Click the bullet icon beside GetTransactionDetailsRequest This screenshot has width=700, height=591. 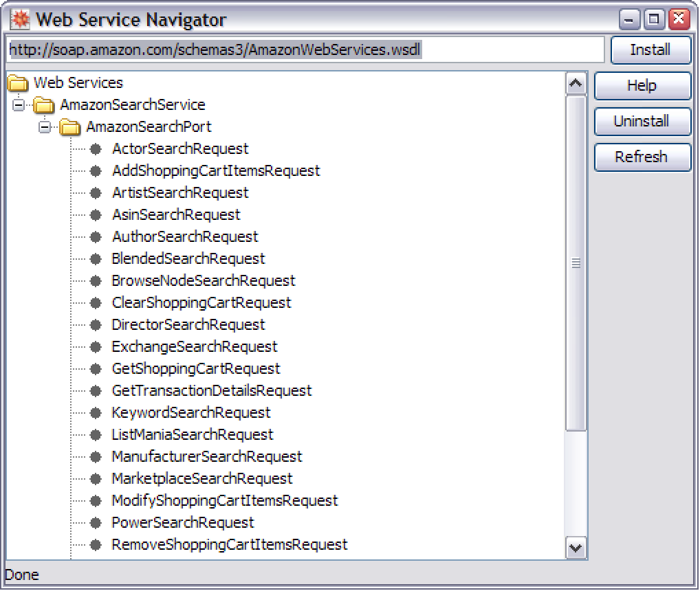[x=96, y=391]
